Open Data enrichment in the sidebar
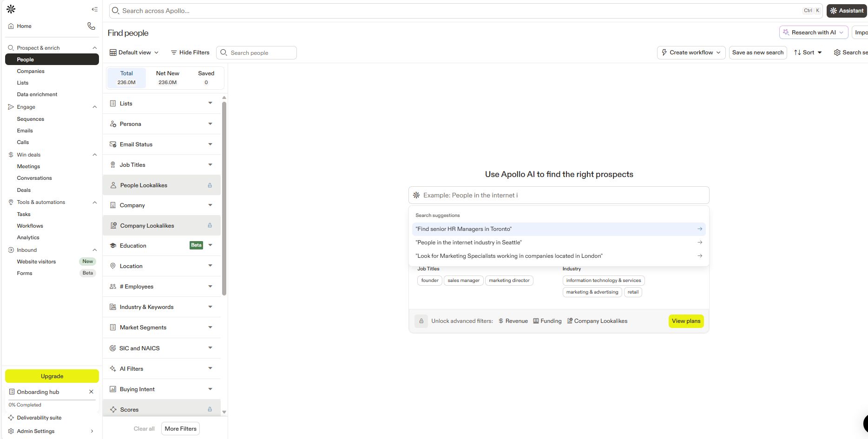 [37, 94]
